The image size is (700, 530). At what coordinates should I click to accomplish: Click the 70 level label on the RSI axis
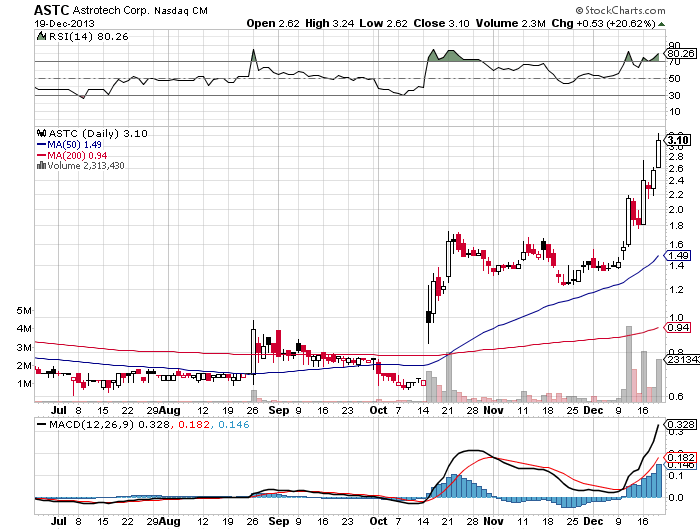(675, 62)
